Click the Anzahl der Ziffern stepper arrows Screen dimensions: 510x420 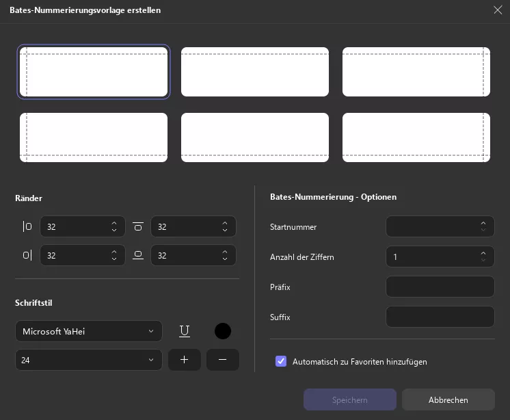pyautogui.click(x=483, y=257)
